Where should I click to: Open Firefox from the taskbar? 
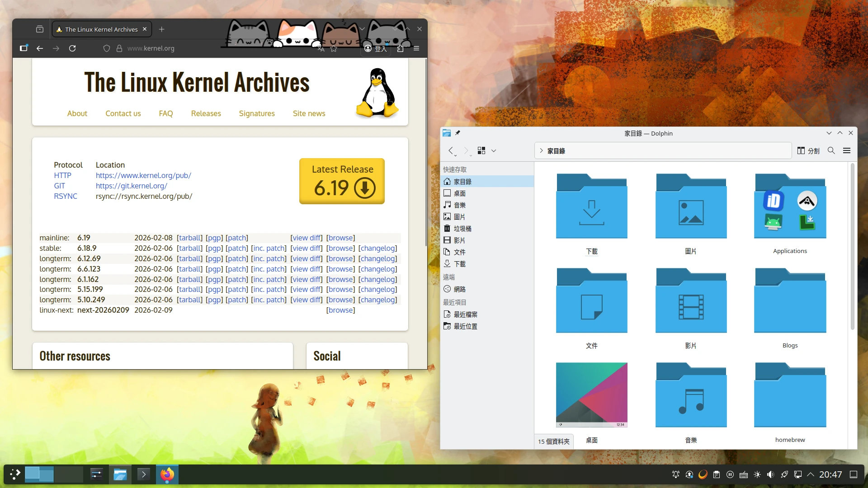point(167,474)
